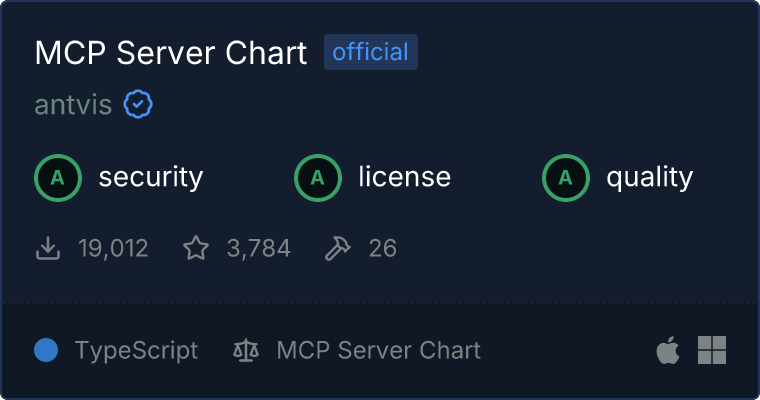Click the official badge

point(371,52)
